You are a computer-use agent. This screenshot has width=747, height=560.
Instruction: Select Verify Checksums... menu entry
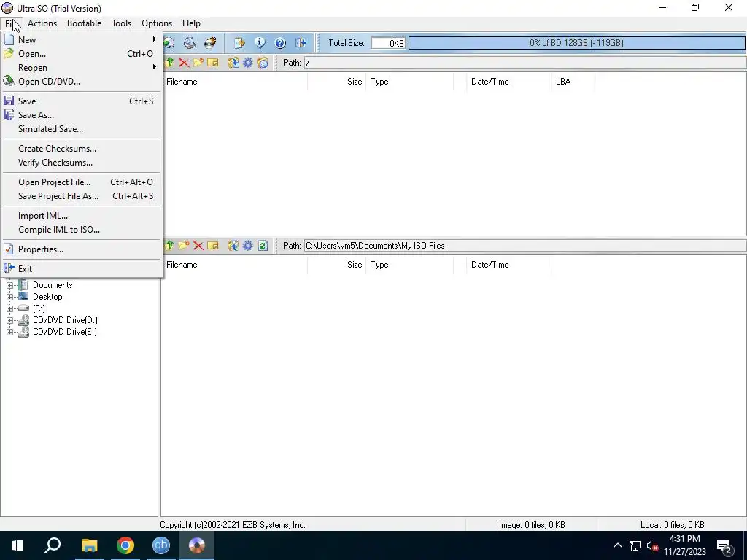(82, 163)
